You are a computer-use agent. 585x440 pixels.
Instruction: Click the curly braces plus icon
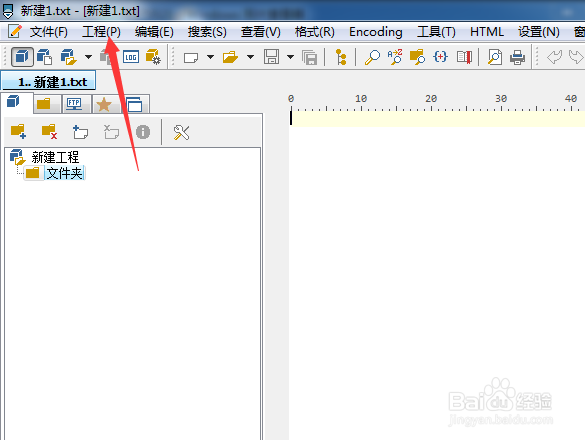point(441,57)
